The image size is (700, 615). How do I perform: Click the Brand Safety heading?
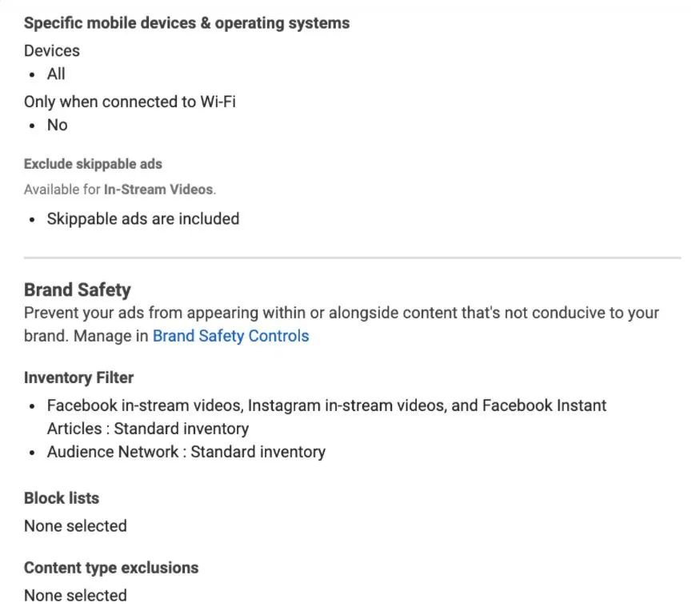click(x=77, y=290)
